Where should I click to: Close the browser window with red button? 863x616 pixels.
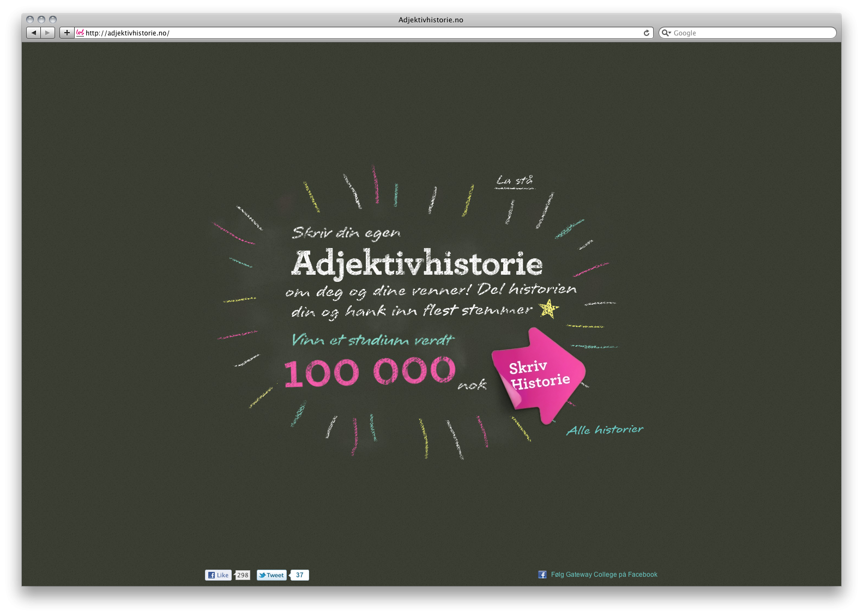point(30,20)
